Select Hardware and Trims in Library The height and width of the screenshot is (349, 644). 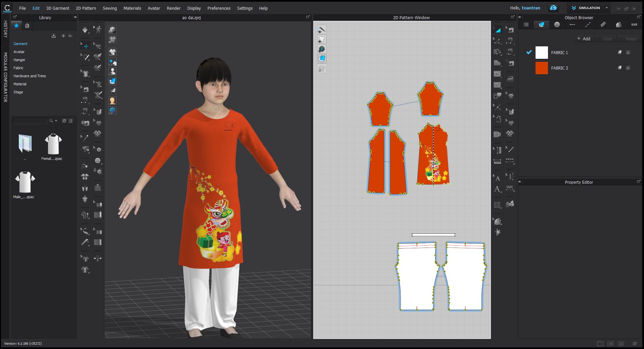tap(30, 76)
